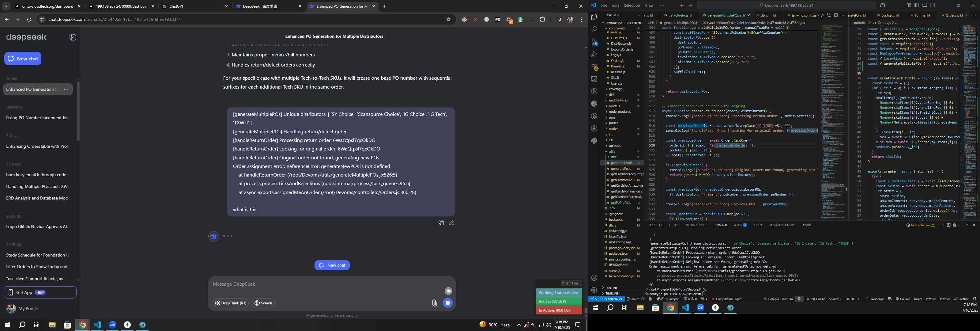980x331 pixels.
Task: Click Run Code play icon in editor toolbar
Action: [x=822, y=15]
